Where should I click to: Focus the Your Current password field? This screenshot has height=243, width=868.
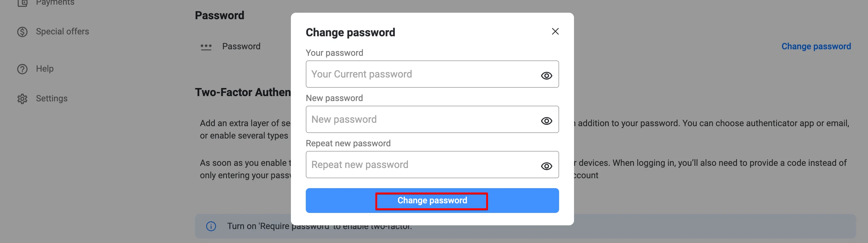421,74
